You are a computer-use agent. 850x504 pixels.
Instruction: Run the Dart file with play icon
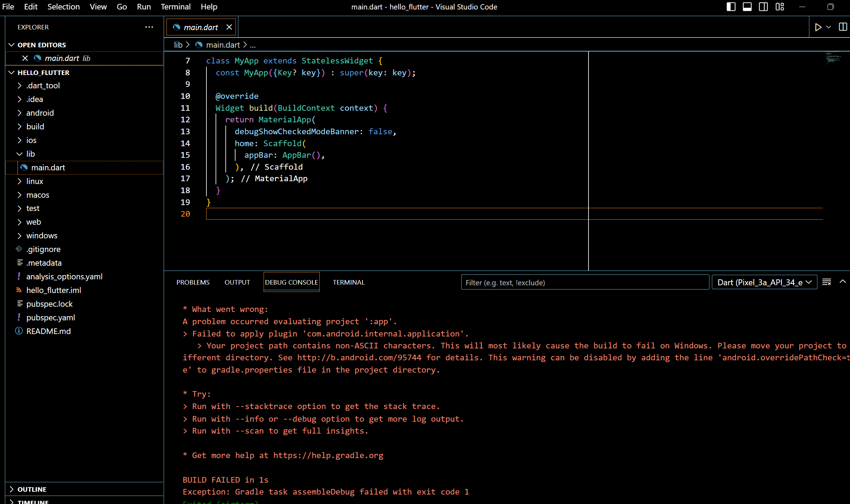pos(818,27)
